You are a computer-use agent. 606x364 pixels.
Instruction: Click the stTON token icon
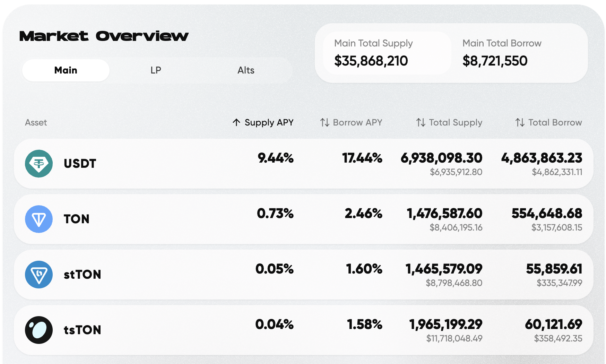(39, 275)
